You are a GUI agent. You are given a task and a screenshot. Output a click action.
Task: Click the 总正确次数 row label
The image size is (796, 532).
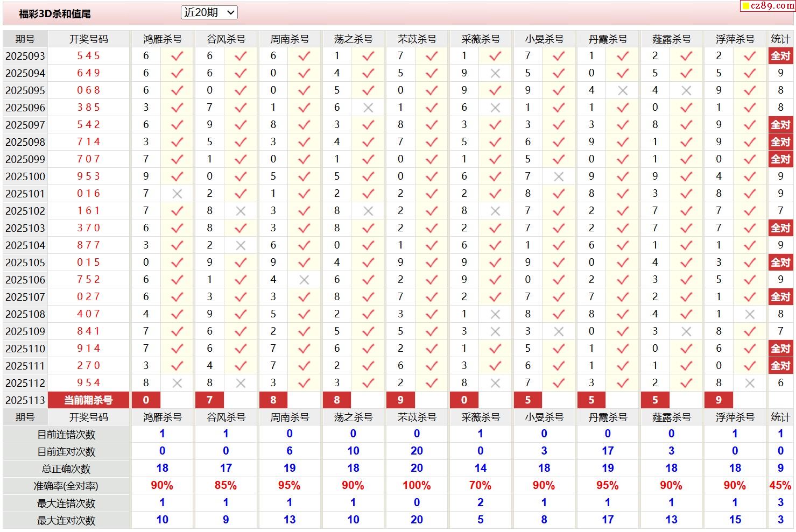[66, 469]
